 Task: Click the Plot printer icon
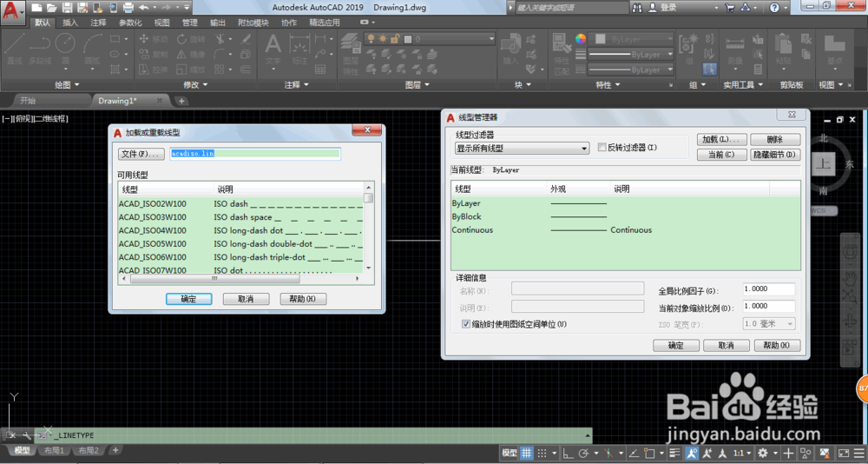[x=128, y=8]
